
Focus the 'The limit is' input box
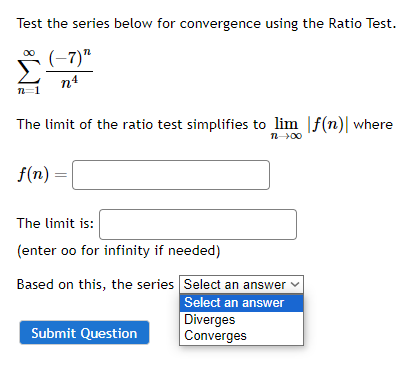tap(198, 224)
